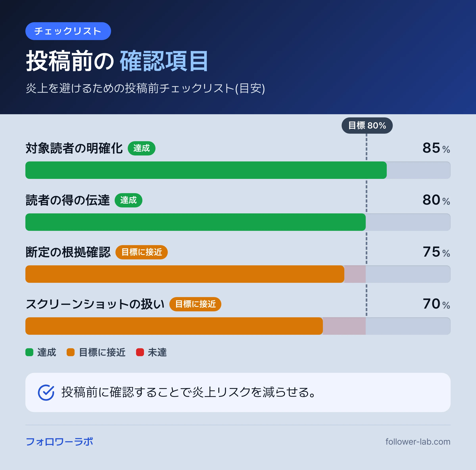Click 目標に接近 badge beside スクリーンショットの扱い
The height and width of the screenshot is (470, 476).
click(x=195, y=304)
